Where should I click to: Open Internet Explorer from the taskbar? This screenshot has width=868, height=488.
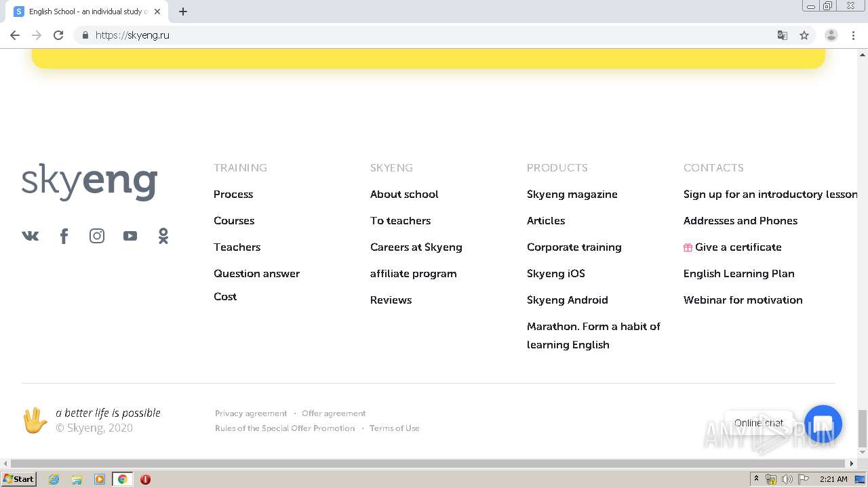click(x=54, y=479)
